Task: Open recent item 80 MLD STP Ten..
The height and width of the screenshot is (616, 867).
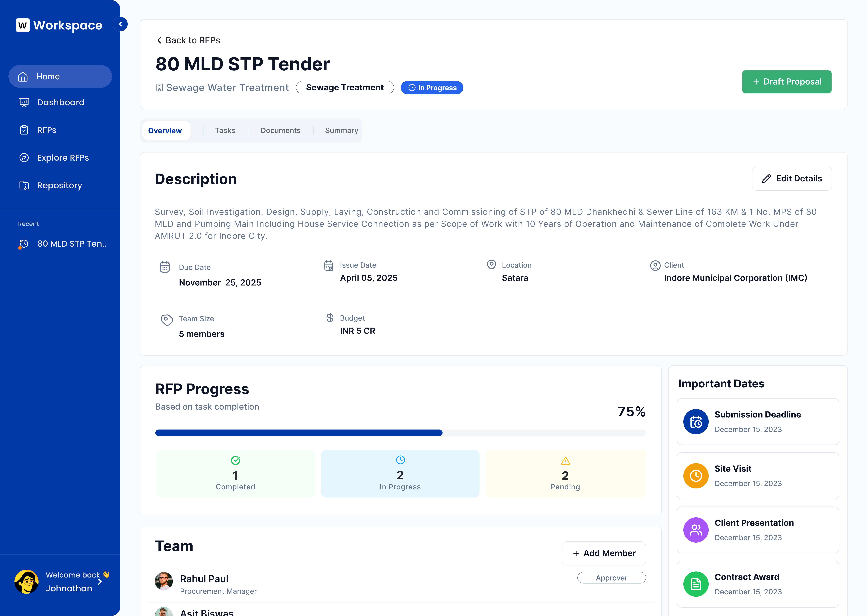Action: (x=71, y=244)
